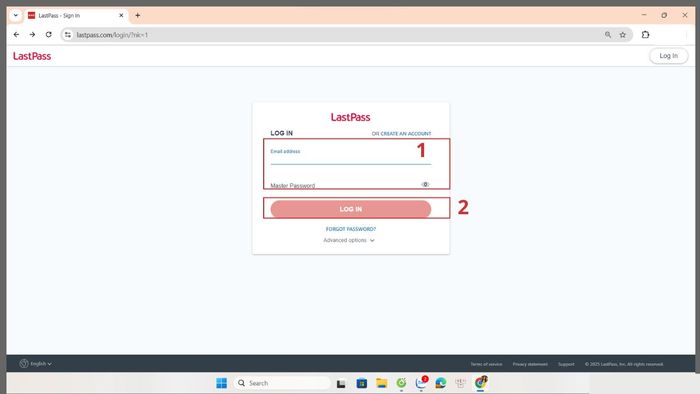Open the green circular app on taskbar

pyautogui.click(x=401, y=383)
